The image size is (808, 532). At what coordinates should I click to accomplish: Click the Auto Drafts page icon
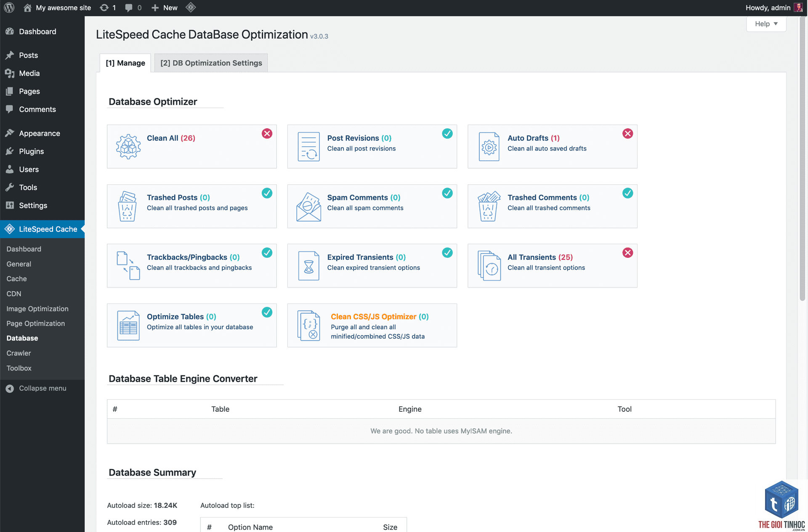point(489,146)
